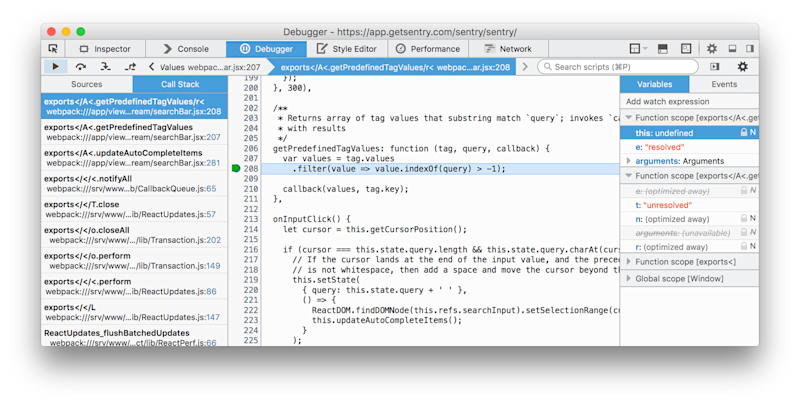Select the 'getPredefinedTagValues/r<' jsx:208 breadcrumb

pos(395,67)
